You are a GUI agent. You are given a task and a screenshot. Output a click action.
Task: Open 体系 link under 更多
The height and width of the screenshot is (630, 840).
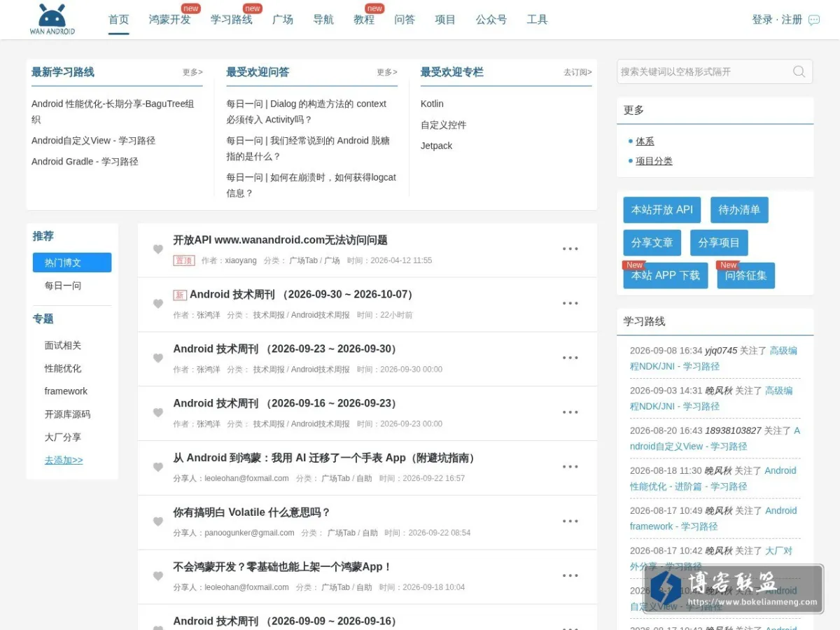645,141
